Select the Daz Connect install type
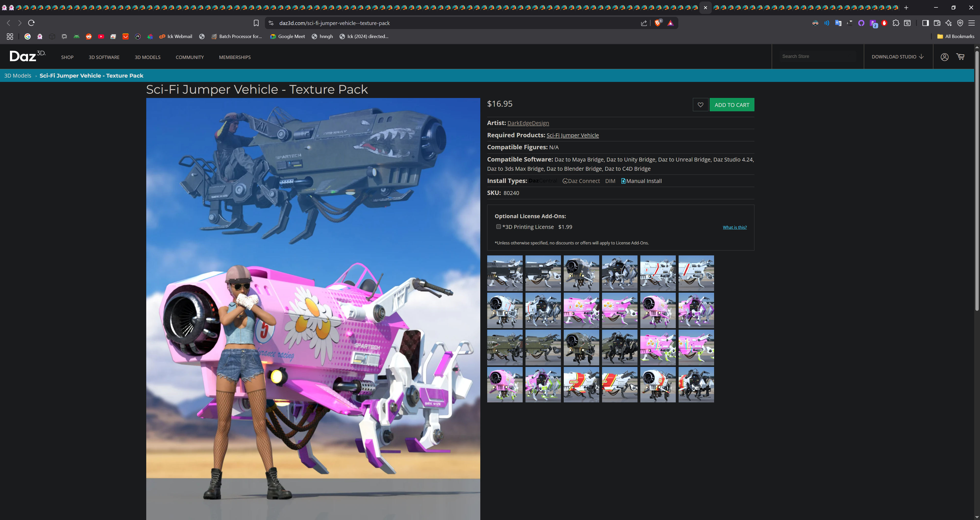Screen dimensions: 980x520 point(581,181)
